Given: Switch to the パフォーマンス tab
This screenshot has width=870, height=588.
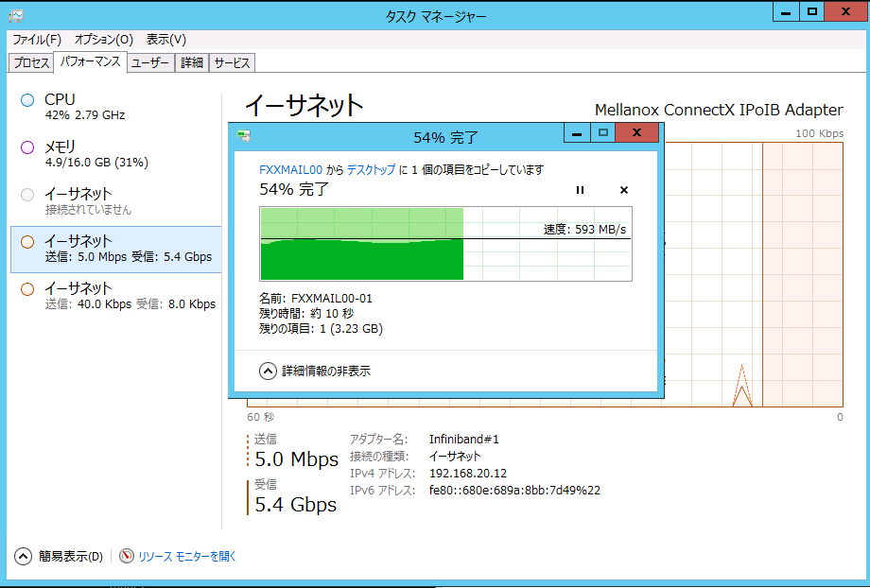Looking at the screenshot, I should point(90,61).
